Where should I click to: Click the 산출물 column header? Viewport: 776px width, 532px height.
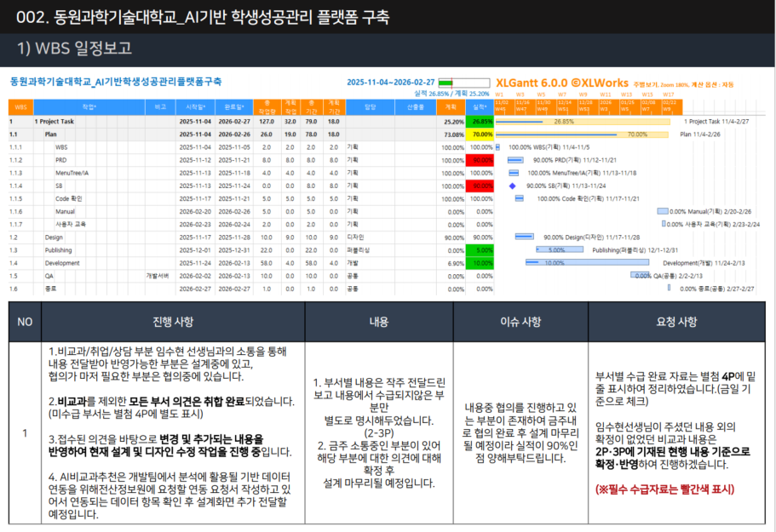pos(416,107)
